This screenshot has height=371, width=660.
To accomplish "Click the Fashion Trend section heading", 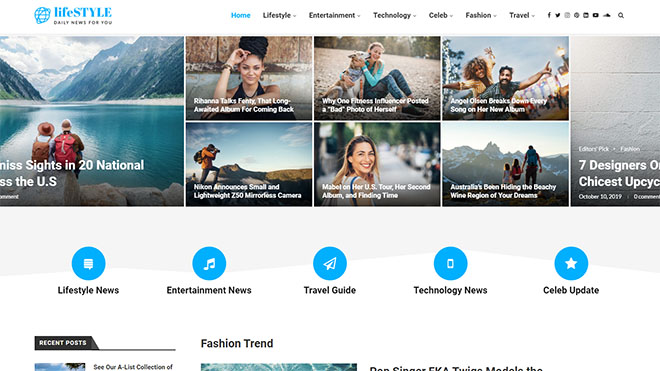I will point(237,344).
